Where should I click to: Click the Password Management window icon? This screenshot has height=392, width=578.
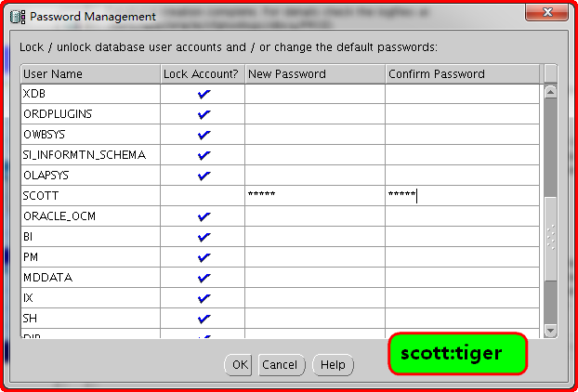[17, 15]
